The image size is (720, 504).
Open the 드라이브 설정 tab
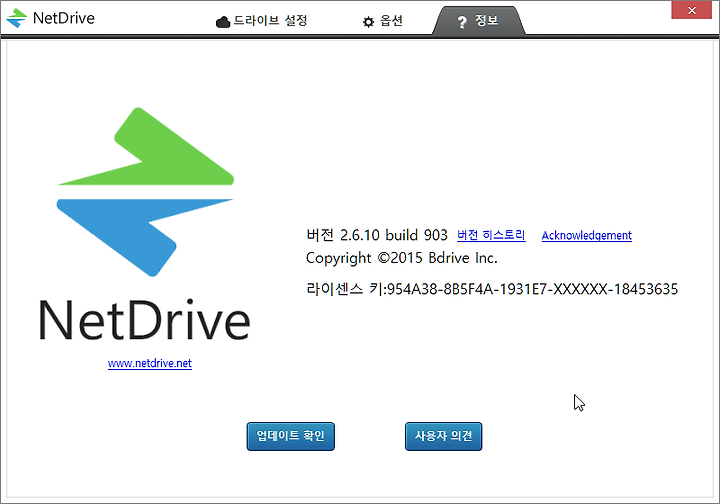261,21
